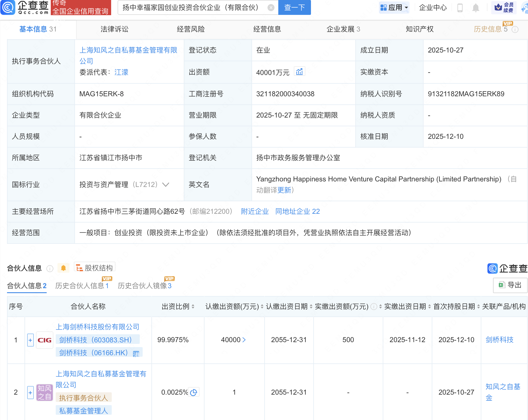Expand row 1 partner with plus button
Image resolution: width=528 pixels, height=420 pixels.
[30, 340]
